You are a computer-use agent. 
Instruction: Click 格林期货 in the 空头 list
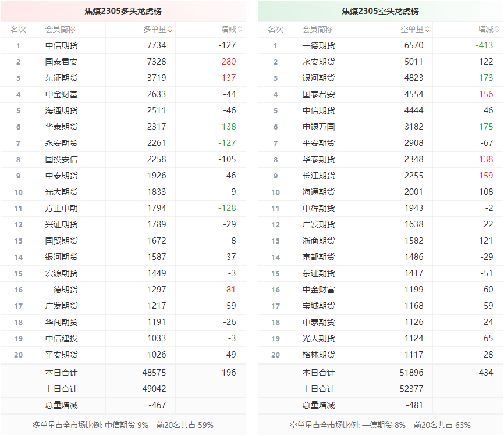click(x=318, y=355)
